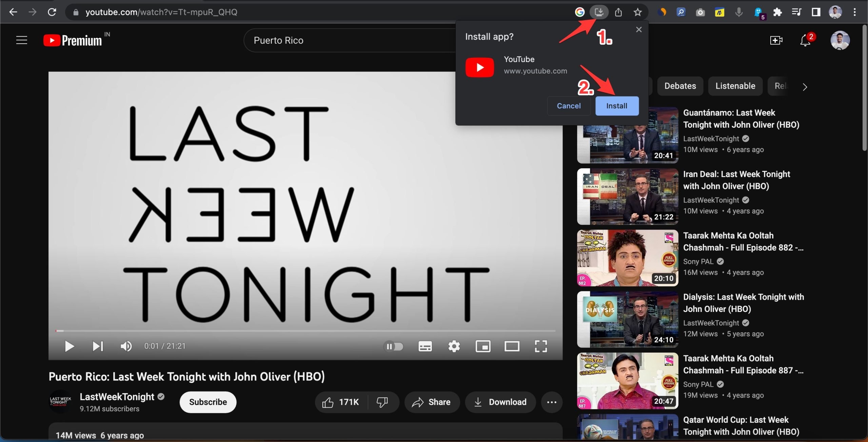The image size is (868, 442).
Task: Open the notifications bell
Action: (x=806, y=40)
